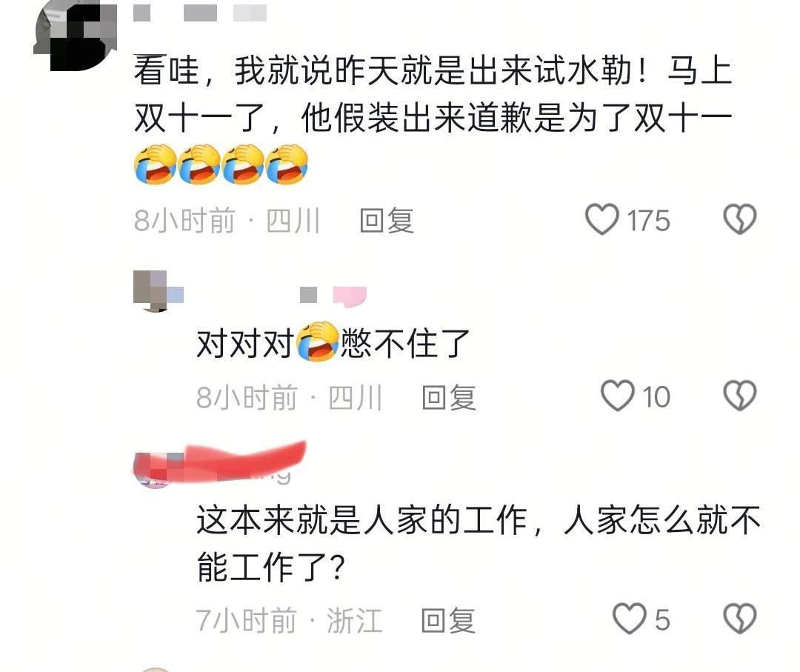
Task: Select the 看哇 comment text
Action: pyautogui.click(x=433, y=94)
